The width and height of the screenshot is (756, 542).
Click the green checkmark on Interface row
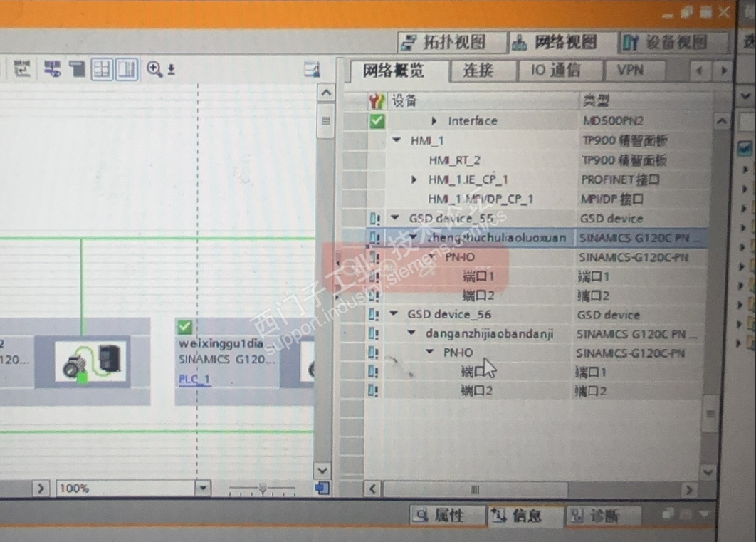coord(377,120)
